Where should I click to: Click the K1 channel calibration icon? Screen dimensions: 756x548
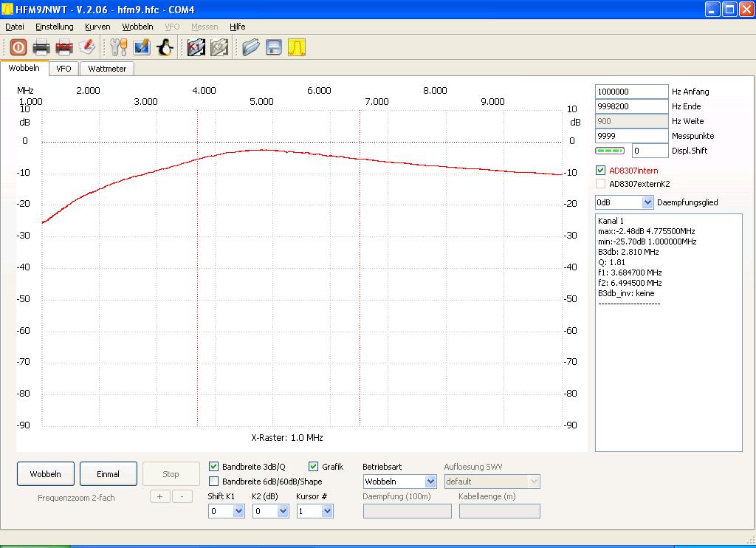point(196,47)
